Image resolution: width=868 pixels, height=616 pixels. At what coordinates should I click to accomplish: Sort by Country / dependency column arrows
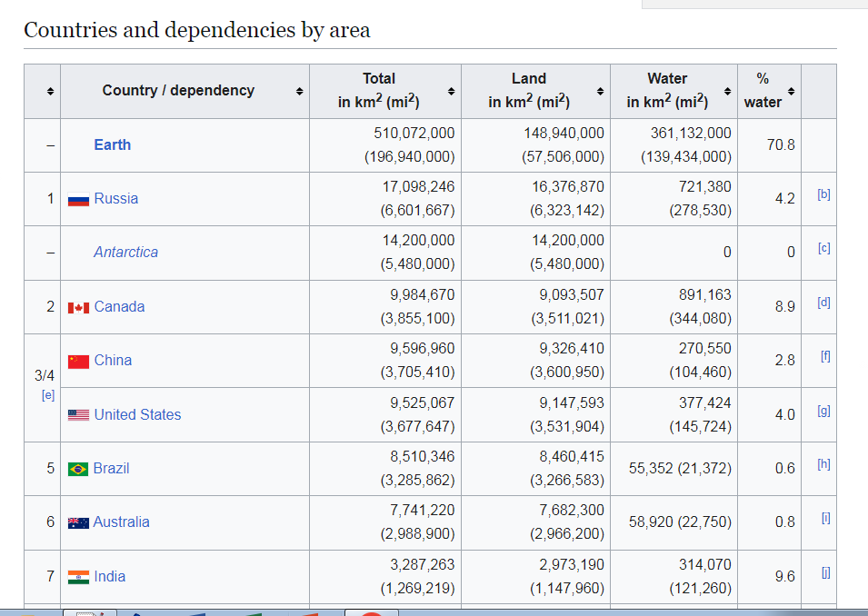tap(299, 92)
